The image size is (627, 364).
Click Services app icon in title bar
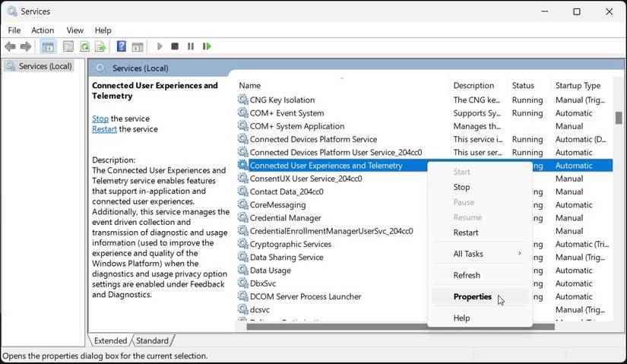12,11
